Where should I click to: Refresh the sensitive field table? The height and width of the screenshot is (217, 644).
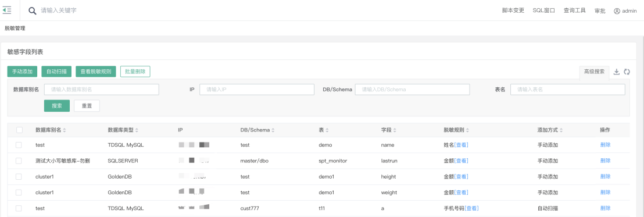[627, 72]
